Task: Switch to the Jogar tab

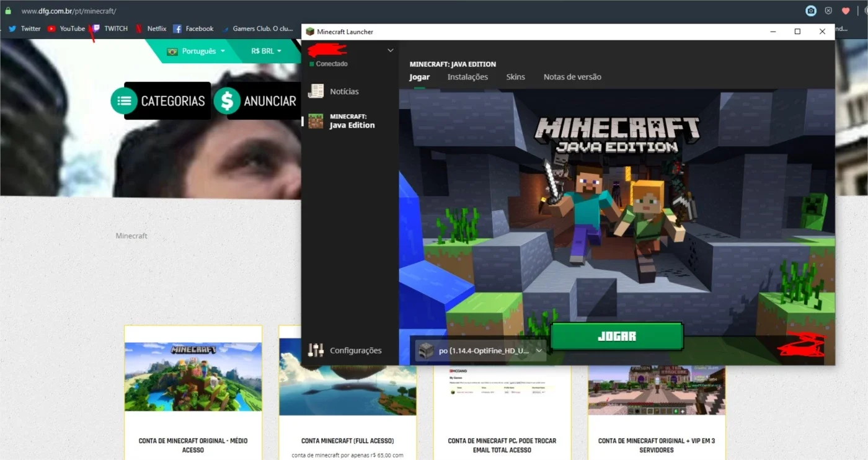Action: coord(420,77)
